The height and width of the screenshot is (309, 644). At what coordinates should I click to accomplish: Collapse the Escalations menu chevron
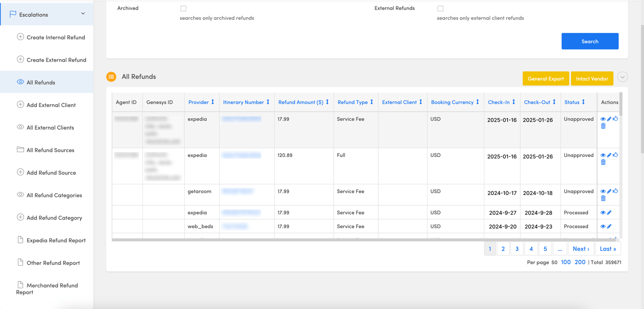(x=83, y=14)
